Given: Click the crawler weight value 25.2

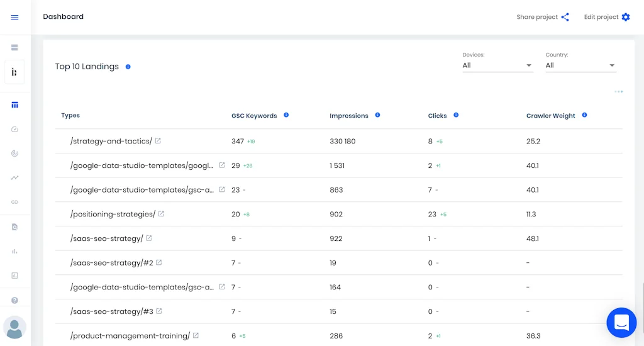Looking at the screenshot, I should 533,142.
